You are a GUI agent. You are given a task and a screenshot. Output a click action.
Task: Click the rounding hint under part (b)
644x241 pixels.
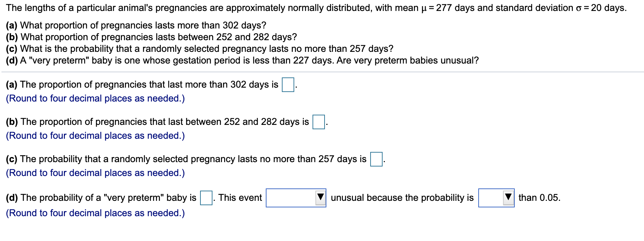point(95,136)
